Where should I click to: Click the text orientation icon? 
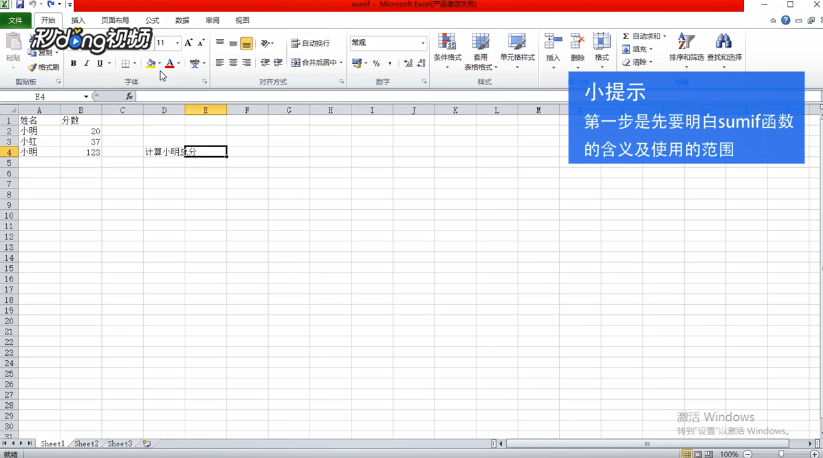coord(266,43)
